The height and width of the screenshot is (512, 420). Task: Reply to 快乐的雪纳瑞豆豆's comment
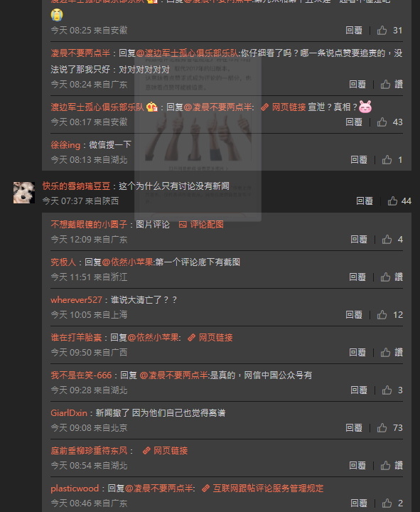click(364, 201)
